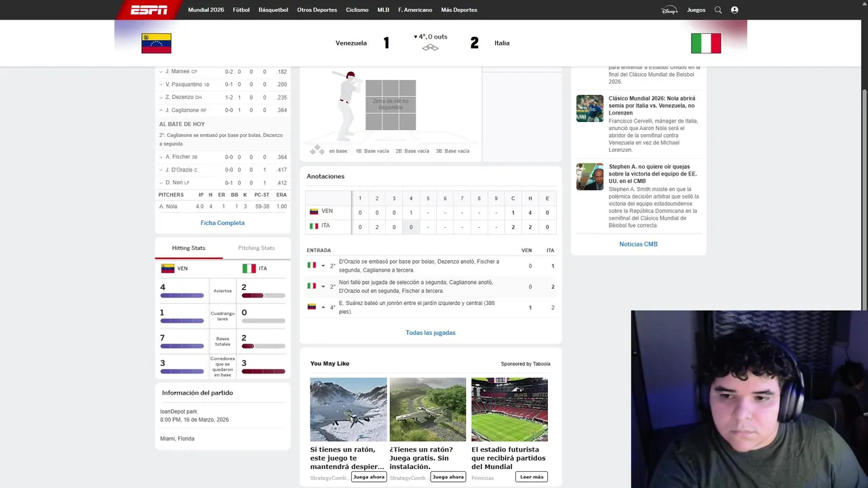Click the on-base diamonds icon next to 'en base'
The height and width of the screenshot is (488, 868).
[x=317, y=150]
